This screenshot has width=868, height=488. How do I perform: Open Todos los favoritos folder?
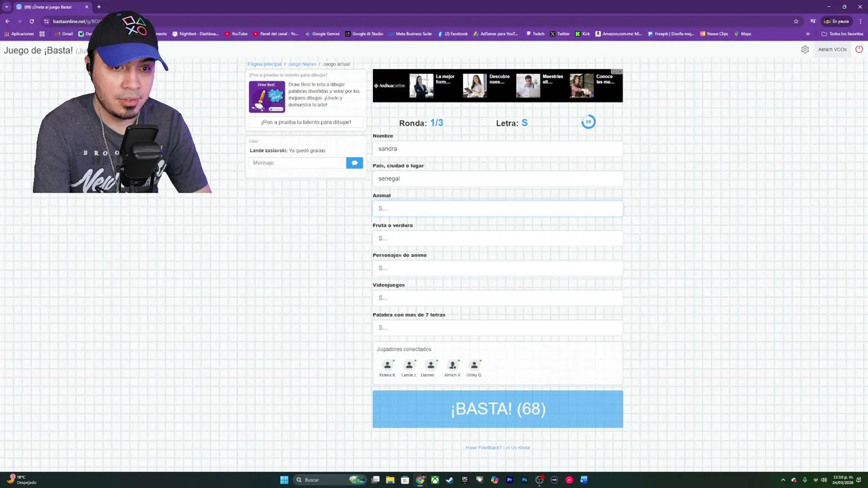tap(842, 34)
